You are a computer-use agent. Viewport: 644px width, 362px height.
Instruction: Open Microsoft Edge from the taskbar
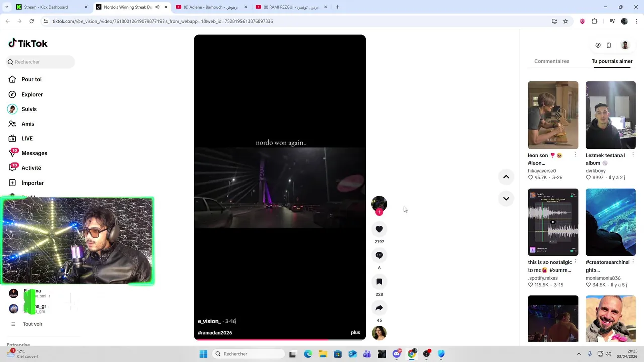click(308, 354)
